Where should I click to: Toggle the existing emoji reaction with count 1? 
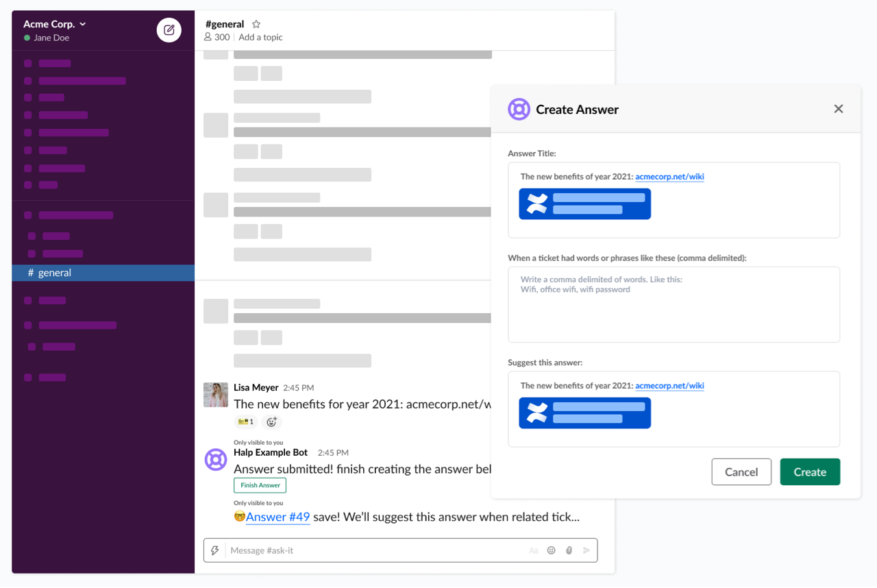tap(245, 422)
